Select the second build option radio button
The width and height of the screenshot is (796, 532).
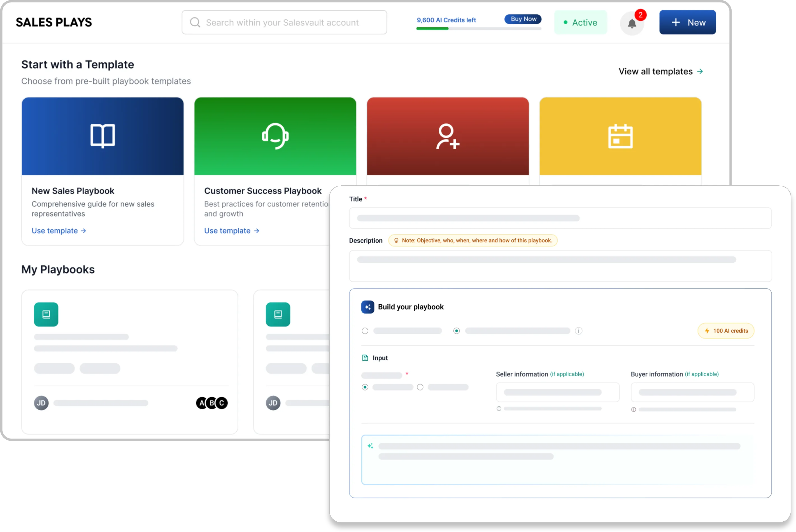click(x=456, y=331)
